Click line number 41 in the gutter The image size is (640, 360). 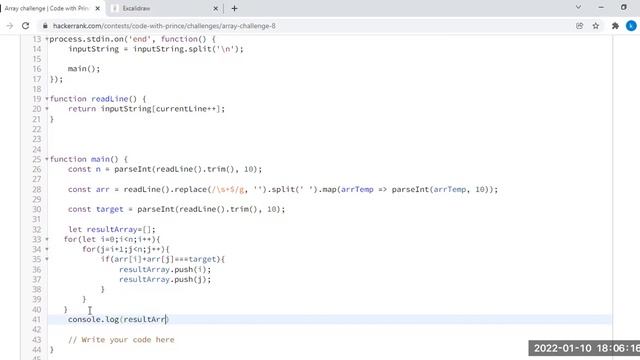37,319
